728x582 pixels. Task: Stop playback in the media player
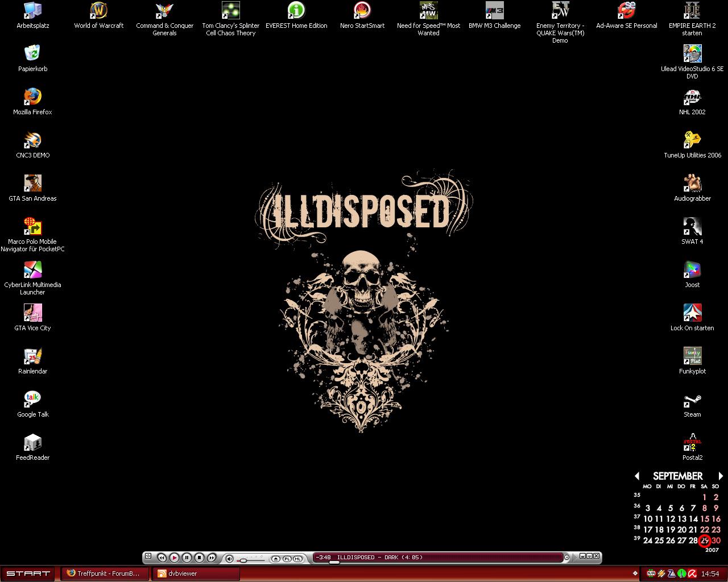(x=199, y=558)
